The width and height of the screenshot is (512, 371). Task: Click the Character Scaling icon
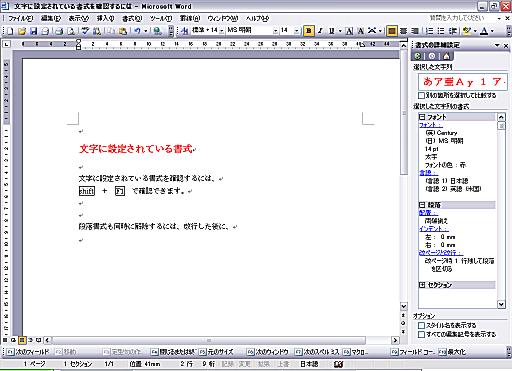(x=372, y=31)
